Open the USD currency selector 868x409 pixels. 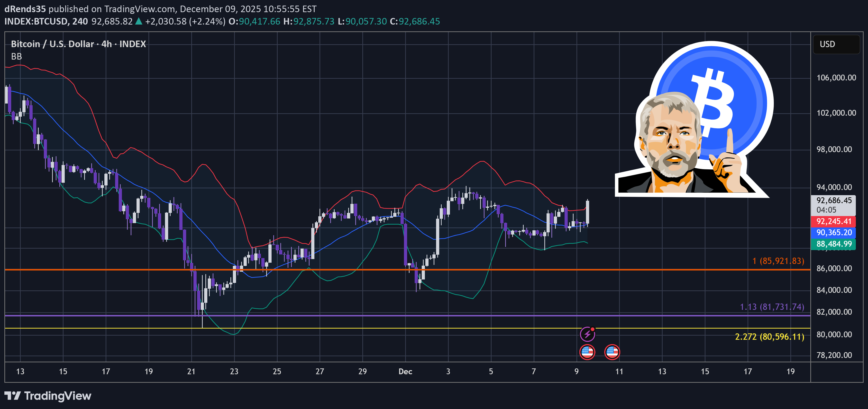(836, 44)
